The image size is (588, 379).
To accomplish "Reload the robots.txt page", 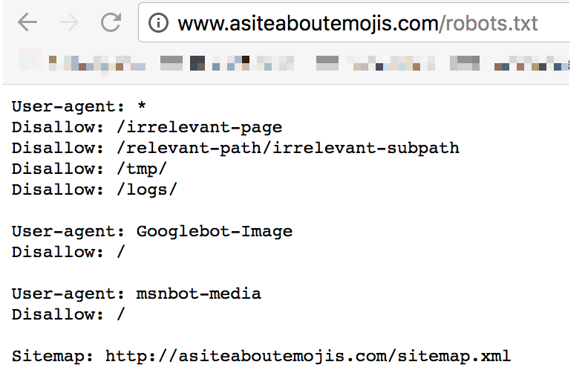I will pyautogui.click(x=111, y=23).
